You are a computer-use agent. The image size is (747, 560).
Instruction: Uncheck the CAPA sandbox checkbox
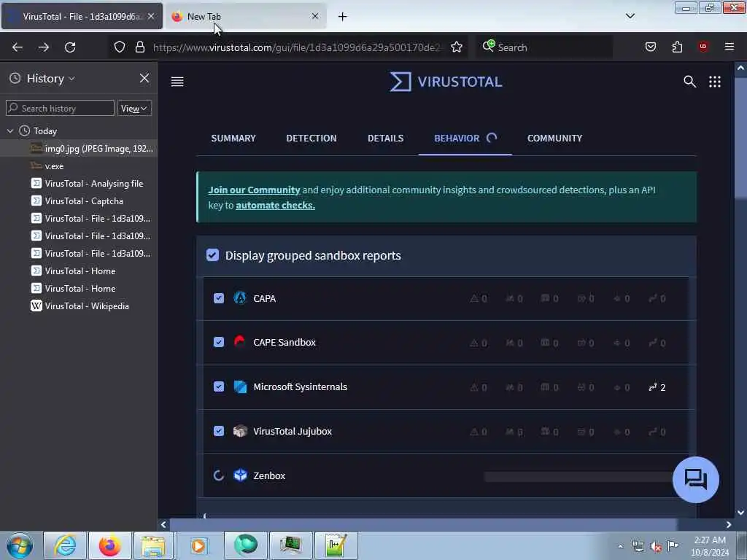pos(219,298)
